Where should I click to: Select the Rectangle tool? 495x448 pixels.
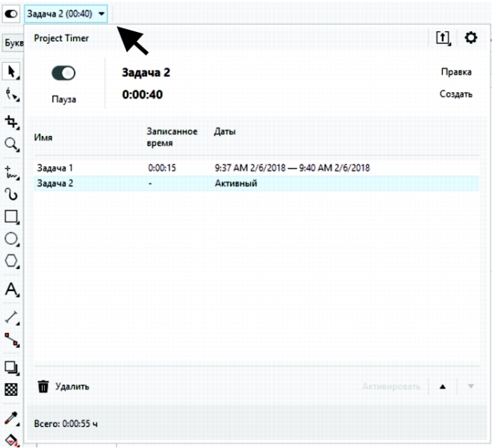11,217
